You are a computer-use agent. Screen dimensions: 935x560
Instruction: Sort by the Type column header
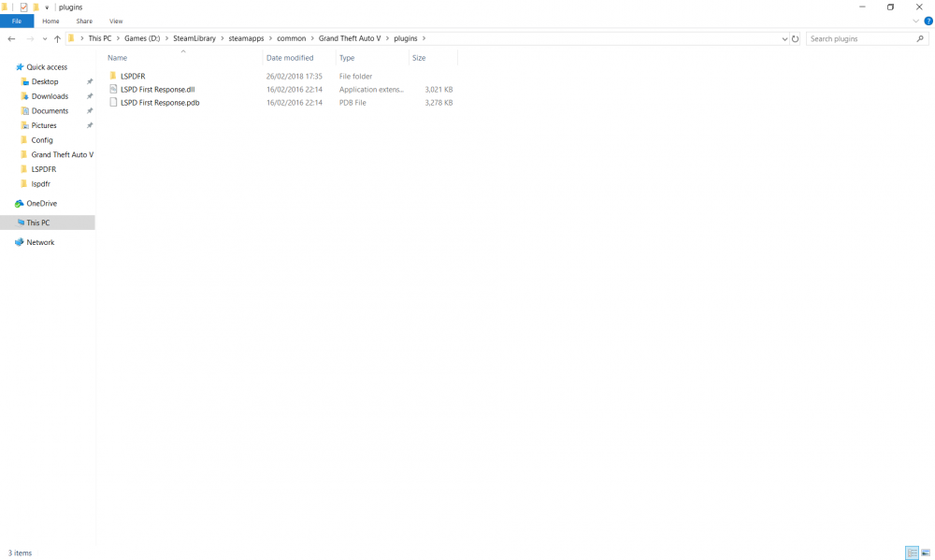347,58
